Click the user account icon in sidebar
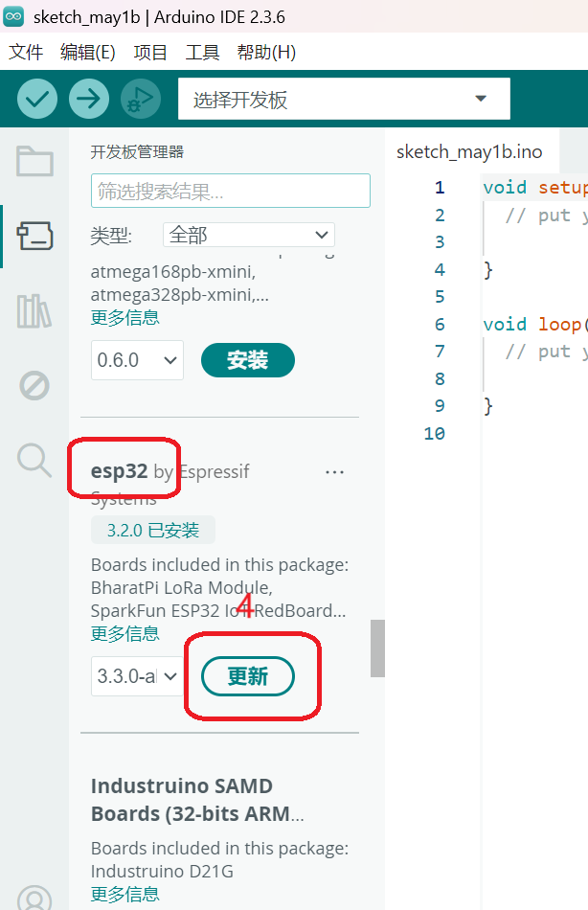The image size is (588, 910). tap(34, 898)
